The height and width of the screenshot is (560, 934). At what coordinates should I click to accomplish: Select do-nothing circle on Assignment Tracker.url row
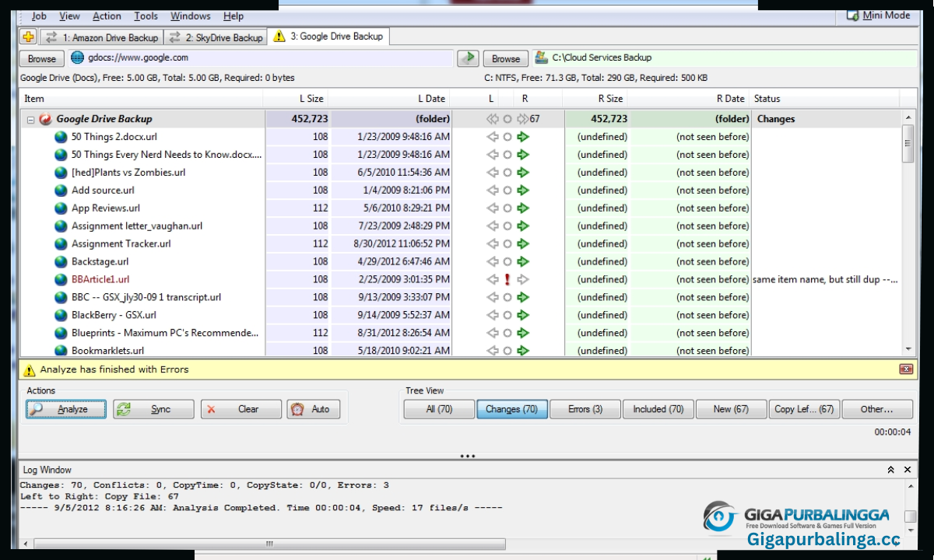[507, 244]
